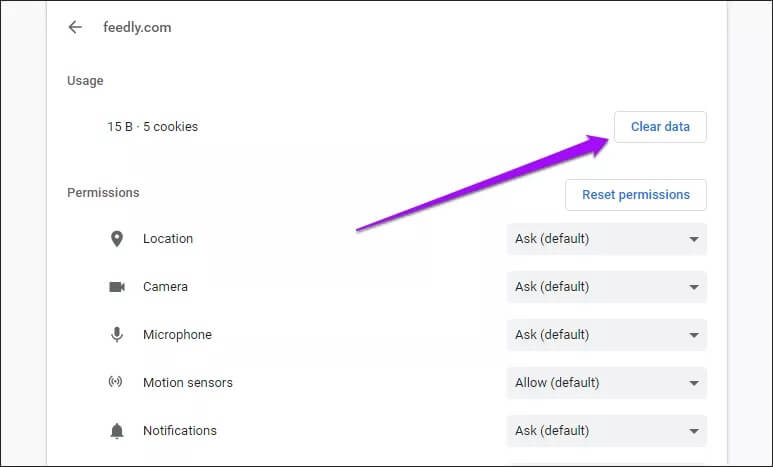The width and height of the screenshot is (773, 467).
Task: Click the feedly.com site title
Action: coord(137,27)
